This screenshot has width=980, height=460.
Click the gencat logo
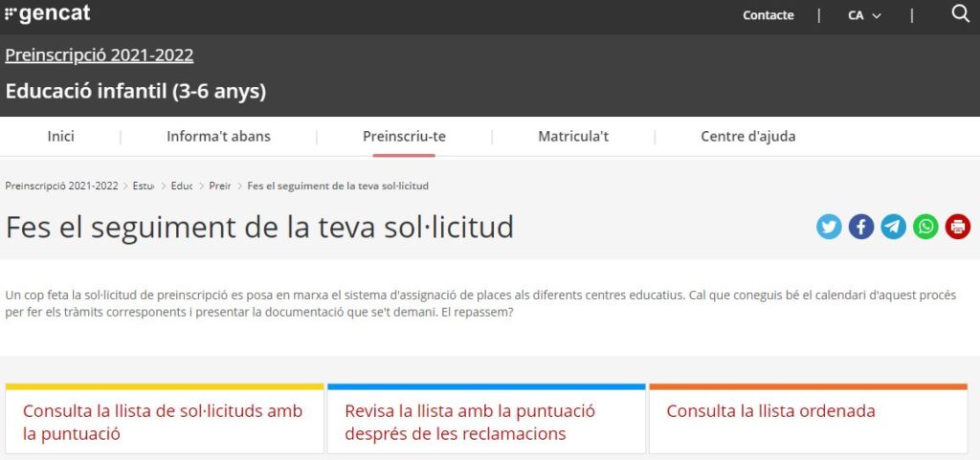tap(48, 14)
